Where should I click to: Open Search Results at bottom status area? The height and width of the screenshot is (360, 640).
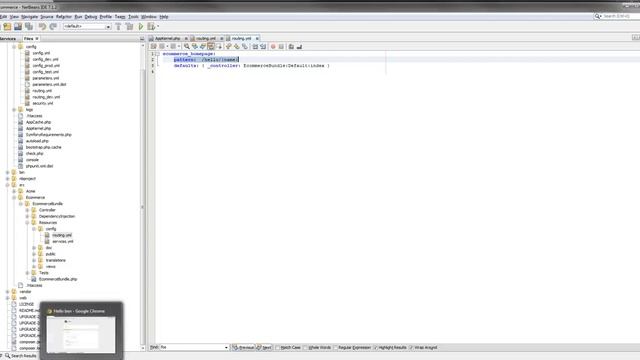click(x=21, y=356)
